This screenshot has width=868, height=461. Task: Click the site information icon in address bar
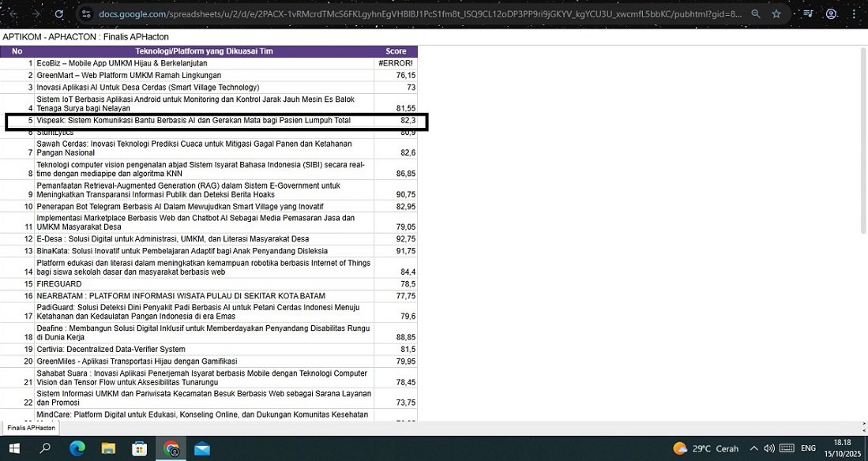click(x=86, y=14)
